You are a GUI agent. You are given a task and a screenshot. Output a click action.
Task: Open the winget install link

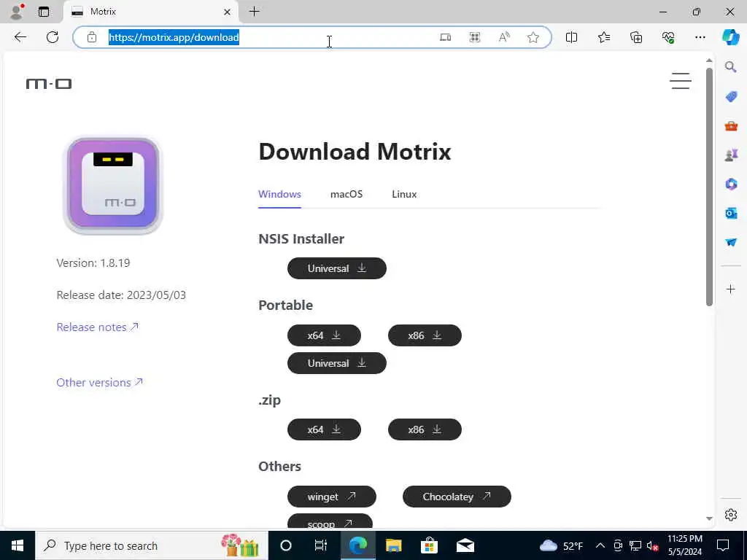tap(332, 496)
